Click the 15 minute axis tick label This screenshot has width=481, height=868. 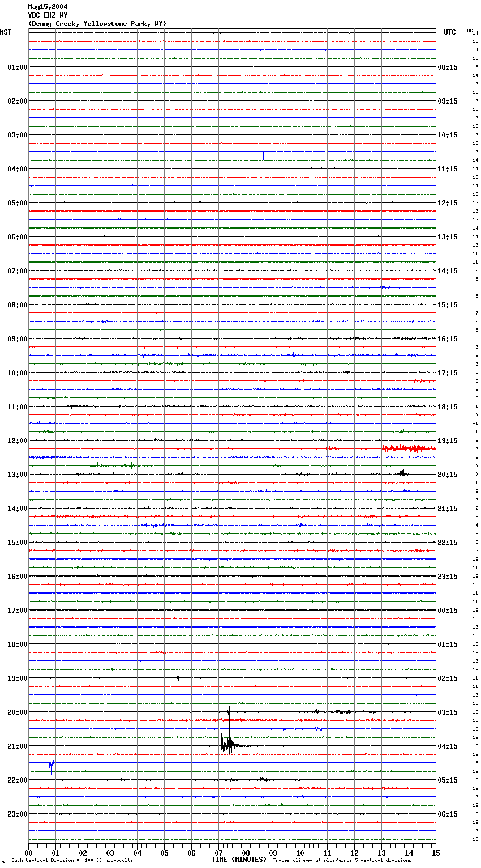pos(436,853)
